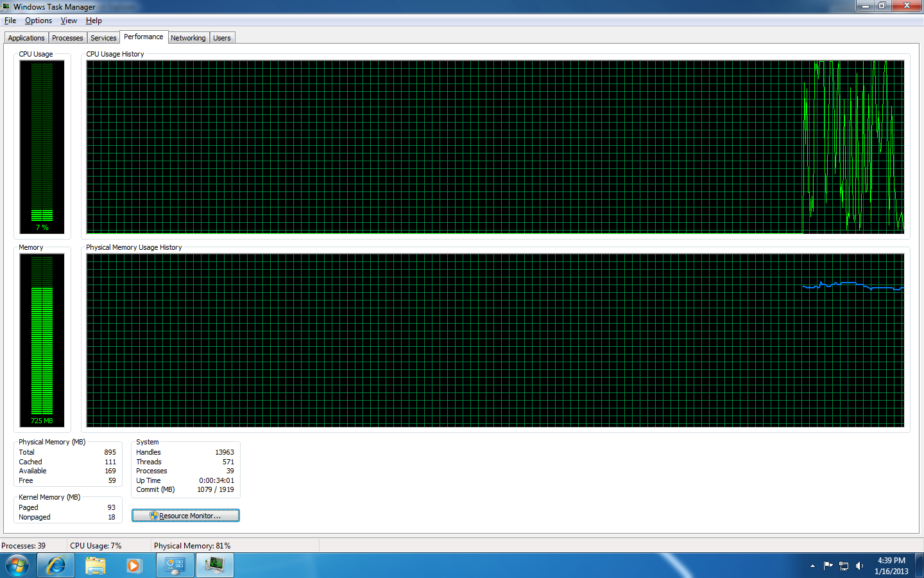Open the Options menu
This screenshot has width=924, height=578.
coord(38,21)
